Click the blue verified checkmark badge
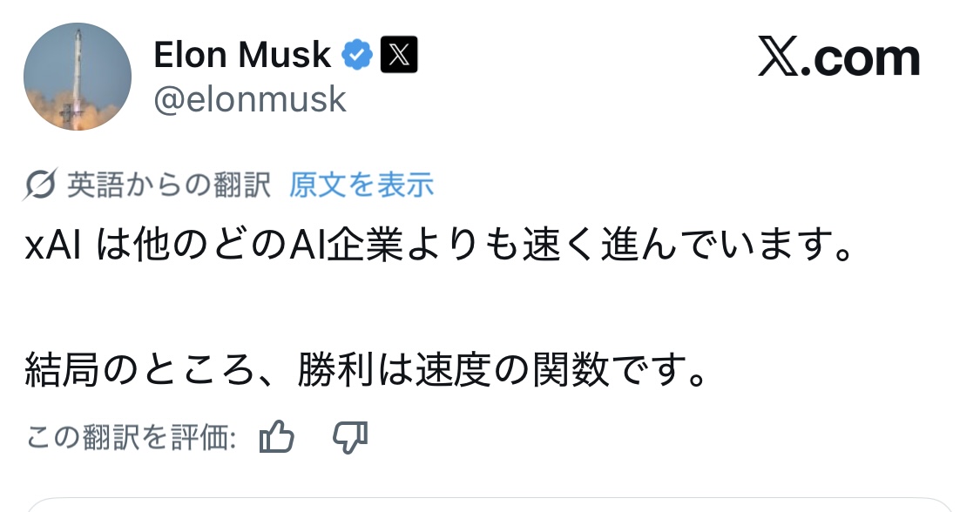Image resolution: width=980 pixels, height=512 pixels. pyautogui.click(x=357, y=57)
